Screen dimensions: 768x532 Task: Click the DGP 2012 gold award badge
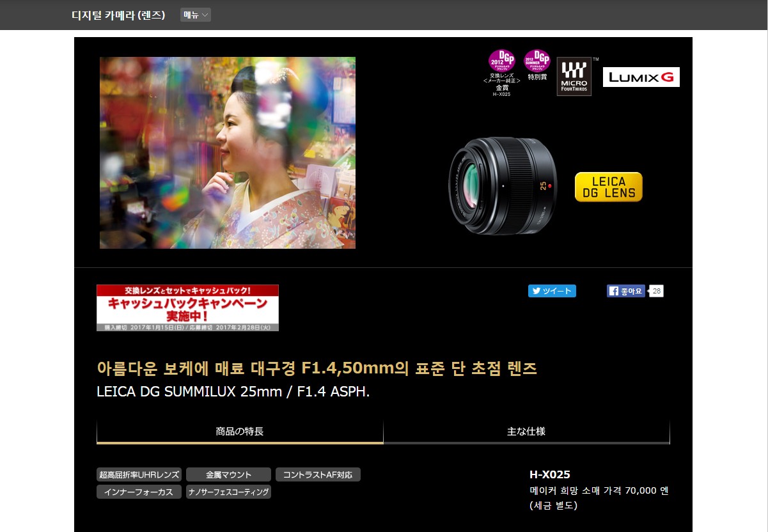pos(502,72)
